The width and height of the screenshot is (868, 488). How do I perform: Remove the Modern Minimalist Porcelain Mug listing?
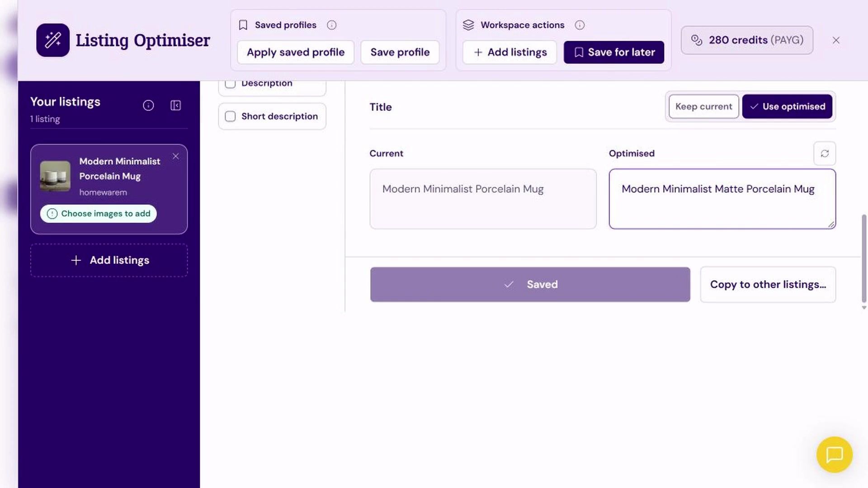pyautogui.click(x=175, y=156)
